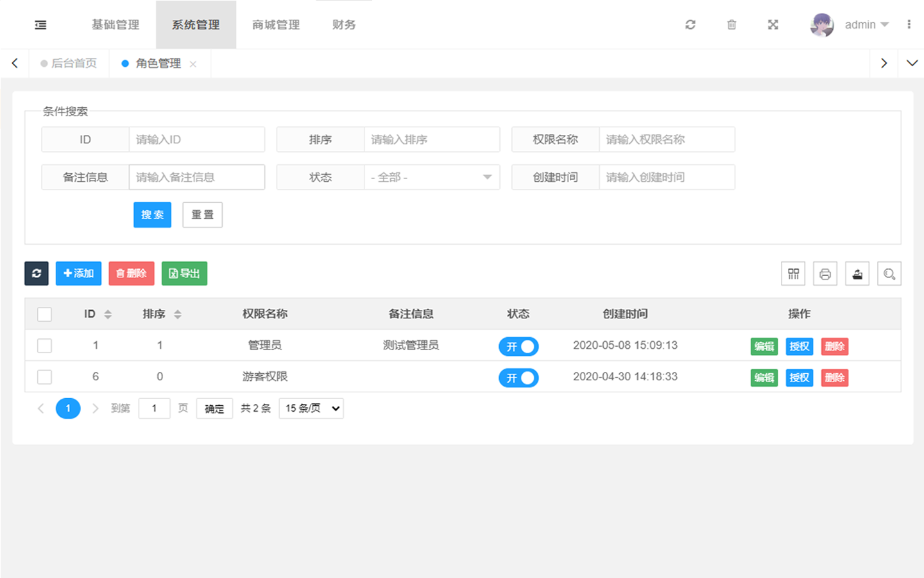Click the blue 搜索 button
This screenshot has height=578, width=924.
152,215
